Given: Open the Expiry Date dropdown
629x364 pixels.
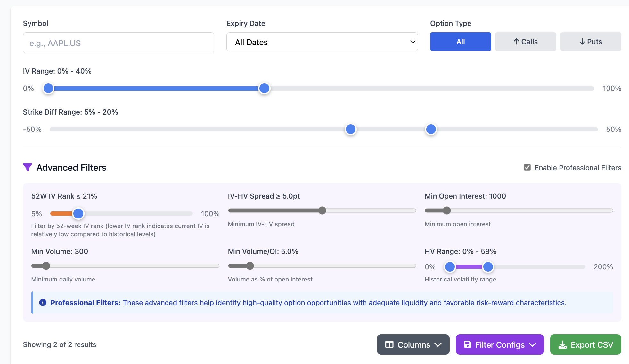Looking at the screenshot, I should [x=322, y=42].
